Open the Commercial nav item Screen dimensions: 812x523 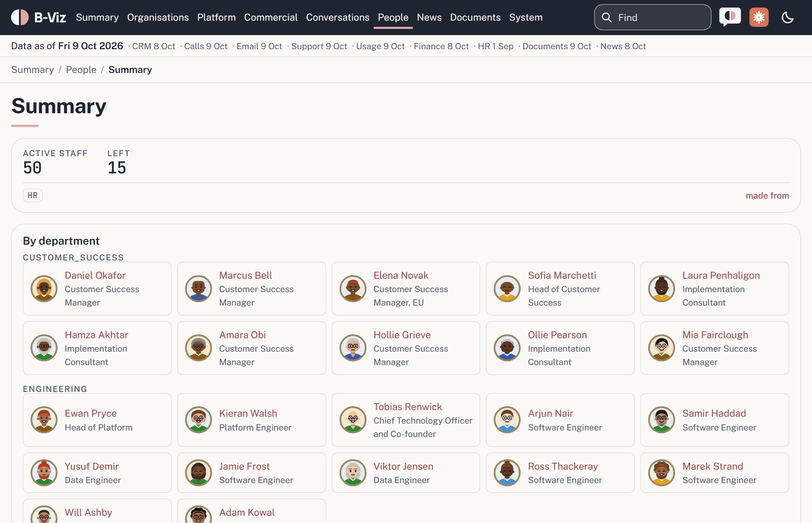[x=270, y=17]
